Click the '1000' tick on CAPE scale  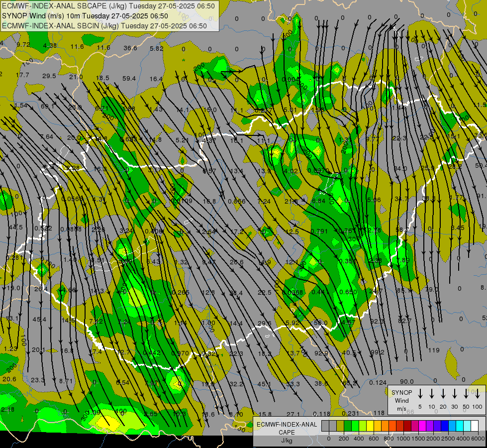(x=403, y=439)
